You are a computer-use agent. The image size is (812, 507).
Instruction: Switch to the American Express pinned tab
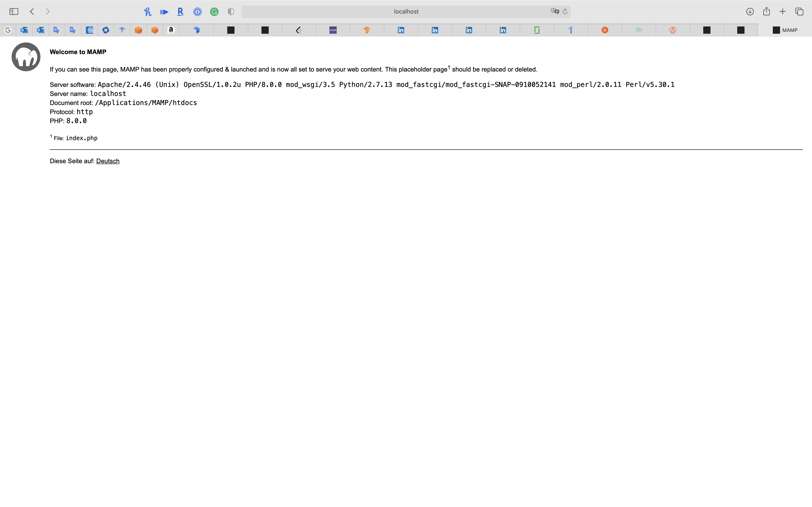(89, 30)
